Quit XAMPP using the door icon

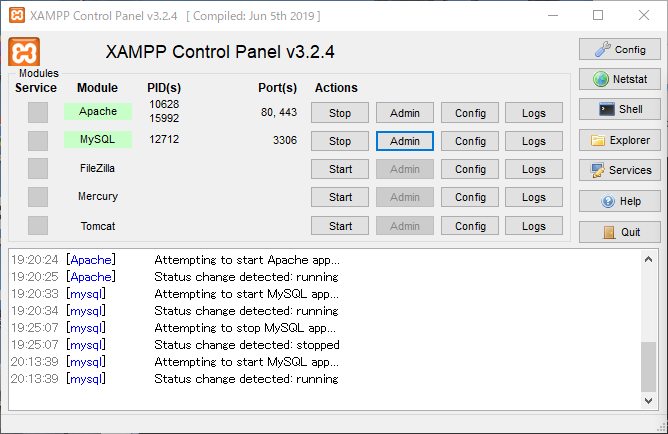point(619,232)
